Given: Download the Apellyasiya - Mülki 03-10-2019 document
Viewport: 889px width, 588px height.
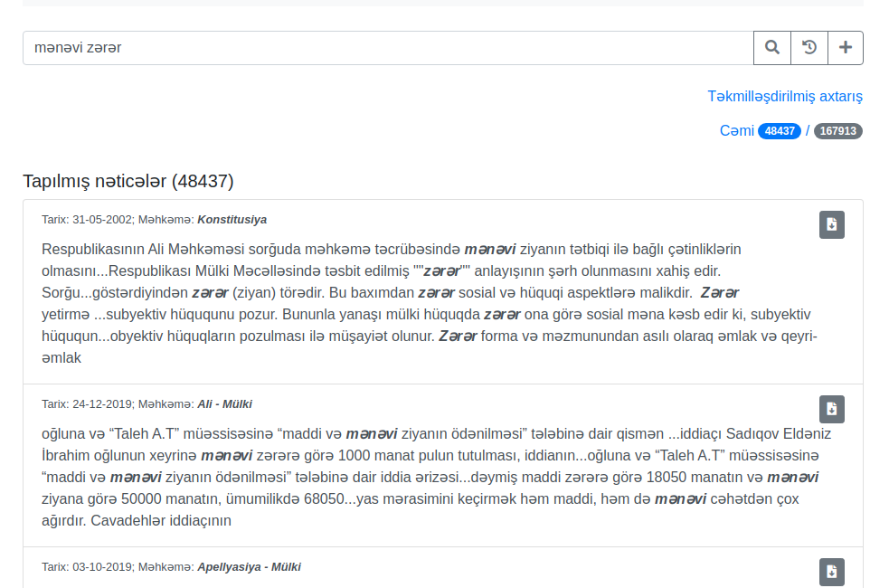Looking at the screenshot, I should [832, 572].
